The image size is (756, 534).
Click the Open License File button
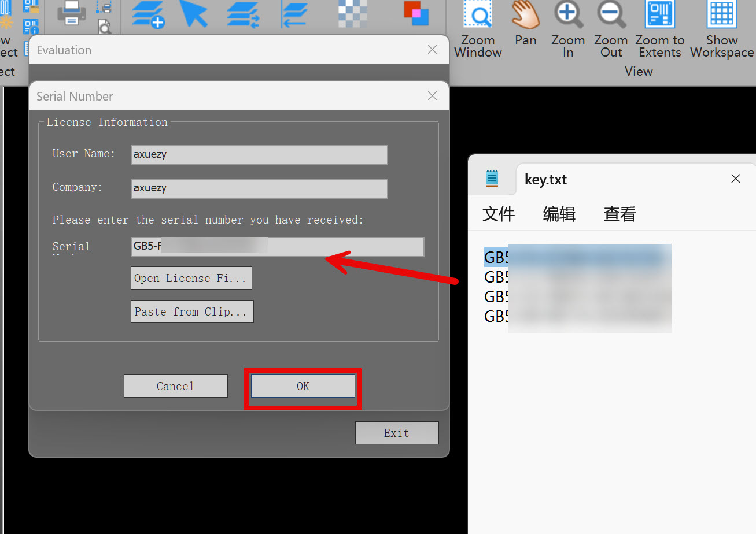191,278
